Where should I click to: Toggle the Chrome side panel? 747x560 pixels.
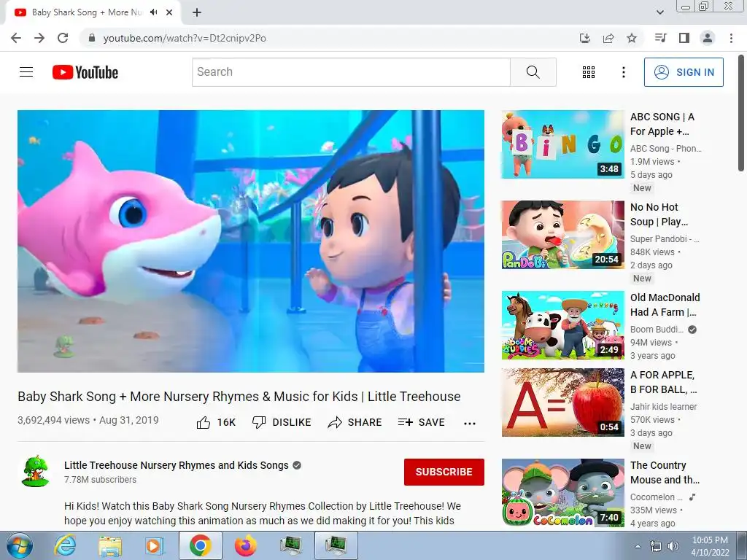(684, 38)
